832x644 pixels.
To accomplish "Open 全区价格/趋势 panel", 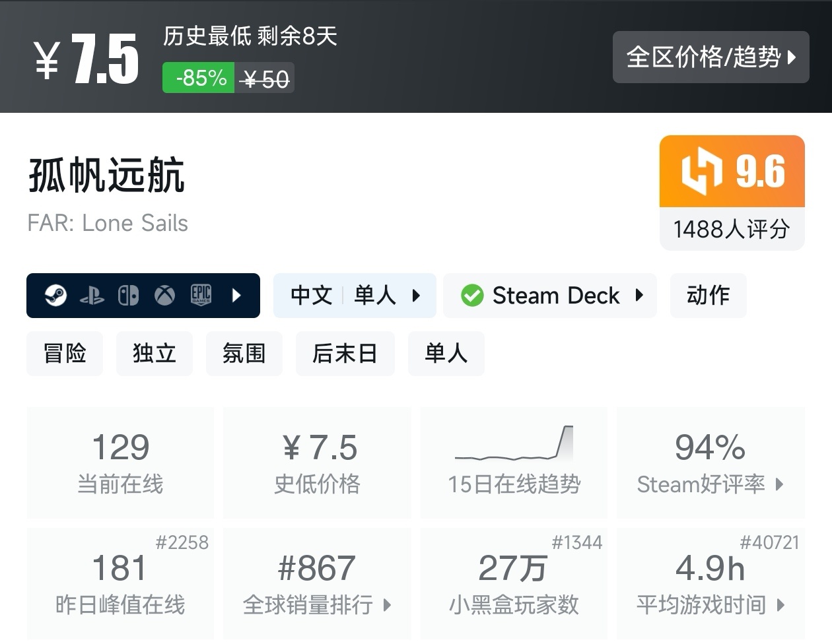I will point(711,57).
